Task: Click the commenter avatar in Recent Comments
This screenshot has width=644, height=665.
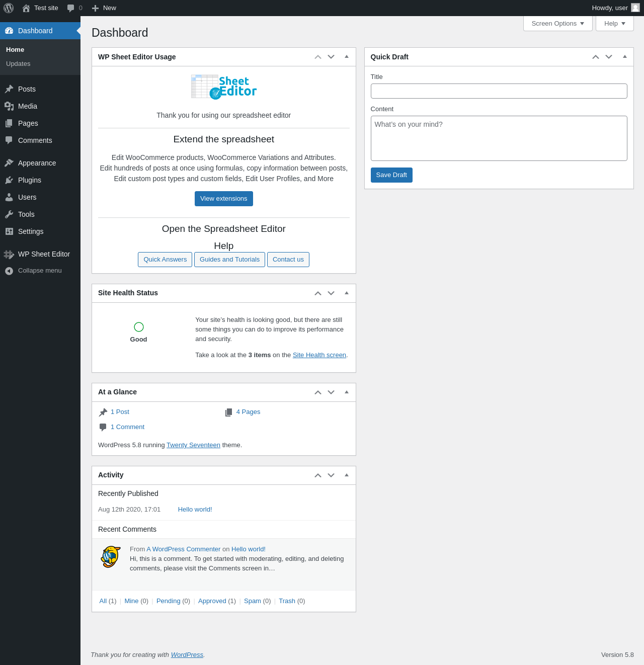Action: tap(111, 557)
